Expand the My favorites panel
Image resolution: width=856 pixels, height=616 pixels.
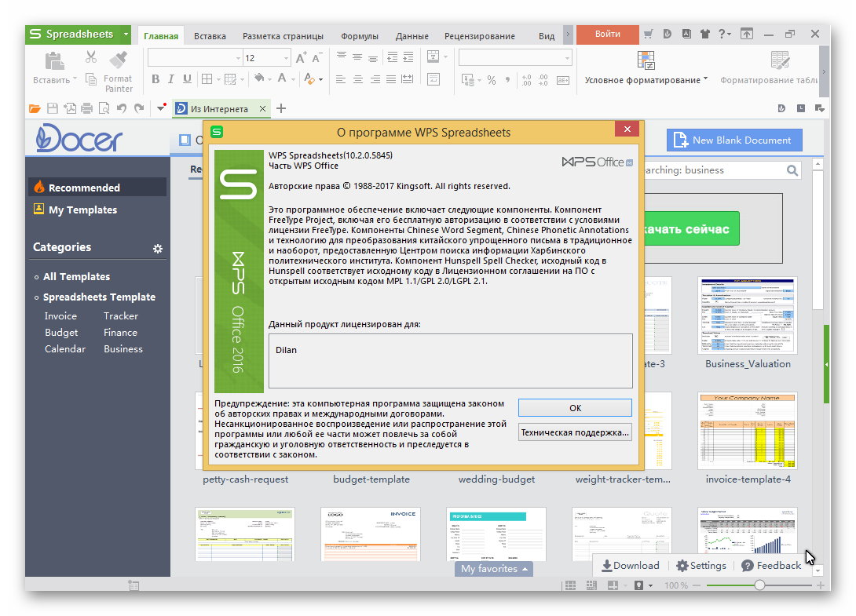coord(494,569)
